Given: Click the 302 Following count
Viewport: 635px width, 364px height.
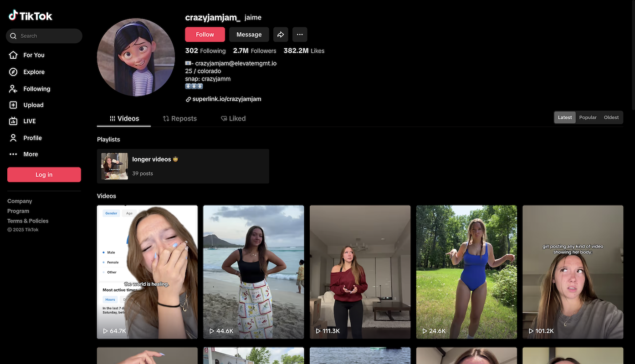Looking at the screenshot, I should [205, 51].
